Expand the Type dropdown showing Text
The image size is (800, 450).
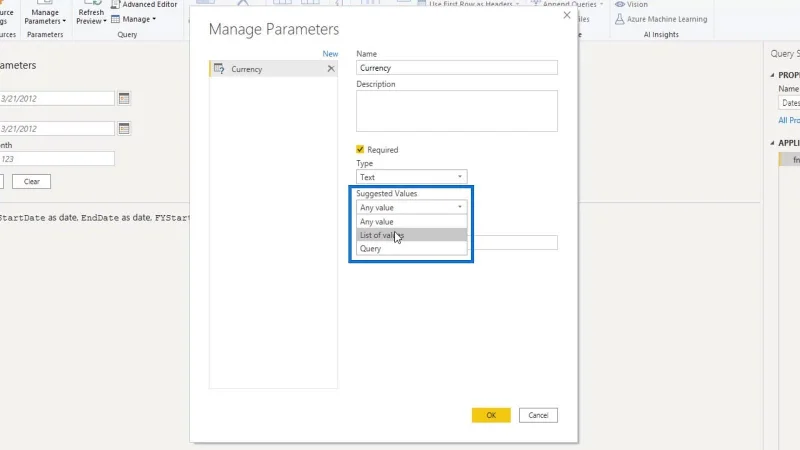click(411, 177)
